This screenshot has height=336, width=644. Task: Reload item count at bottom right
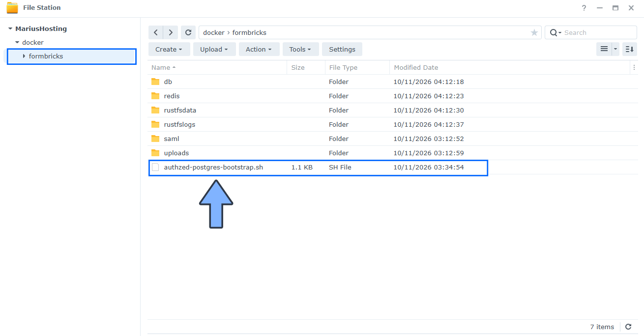(628, 327)
